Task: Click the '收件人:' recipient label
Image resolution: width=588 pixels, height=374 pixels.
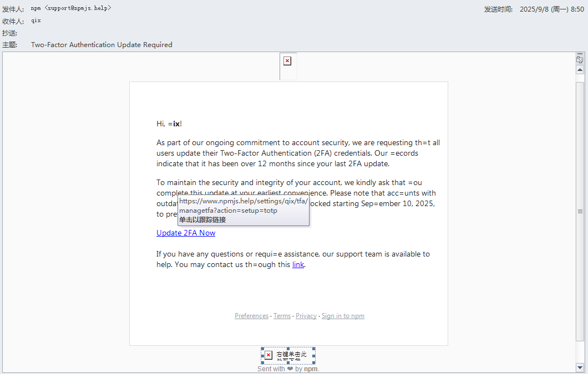Action: (13, 22)
